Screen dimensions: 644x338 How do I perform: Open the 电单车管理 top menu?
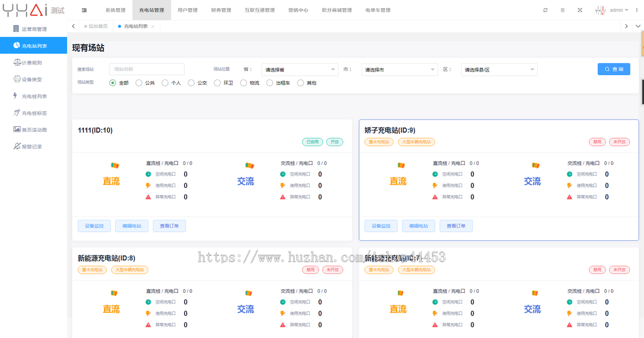click(378, 10)
